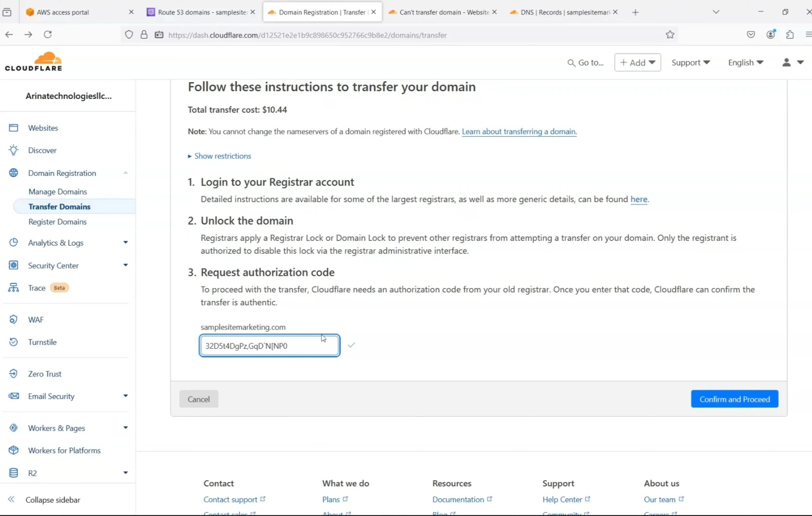Click the Trace beta icon
Image resolution: width=812 pixels, height=516 pixels.
tap(14, 288)
